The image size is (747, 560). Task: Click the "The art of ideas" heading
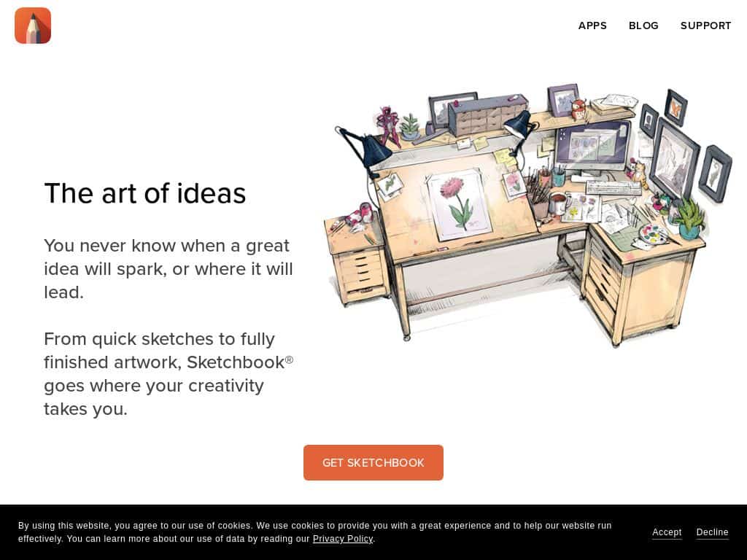[x=145, y=193]
